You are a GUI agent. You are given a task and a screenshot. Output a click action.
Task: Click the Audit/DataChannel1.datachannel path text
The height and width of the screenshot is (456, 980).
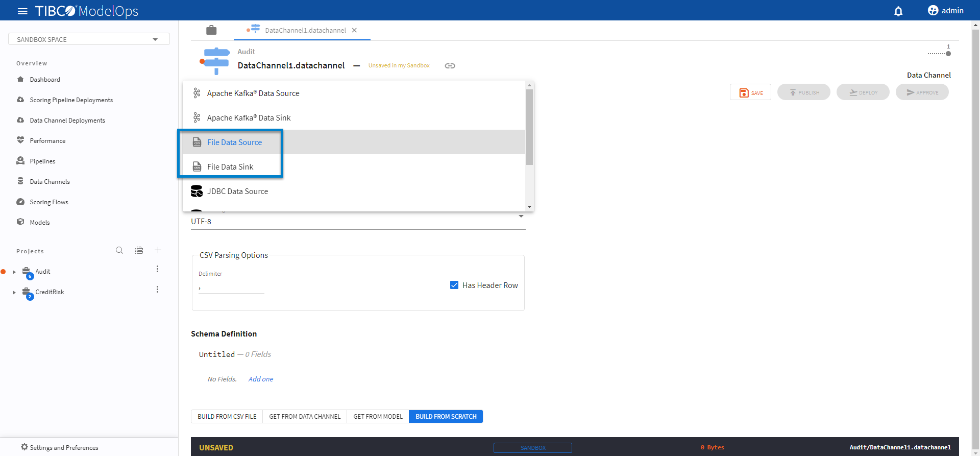click(x=900, y=447)
